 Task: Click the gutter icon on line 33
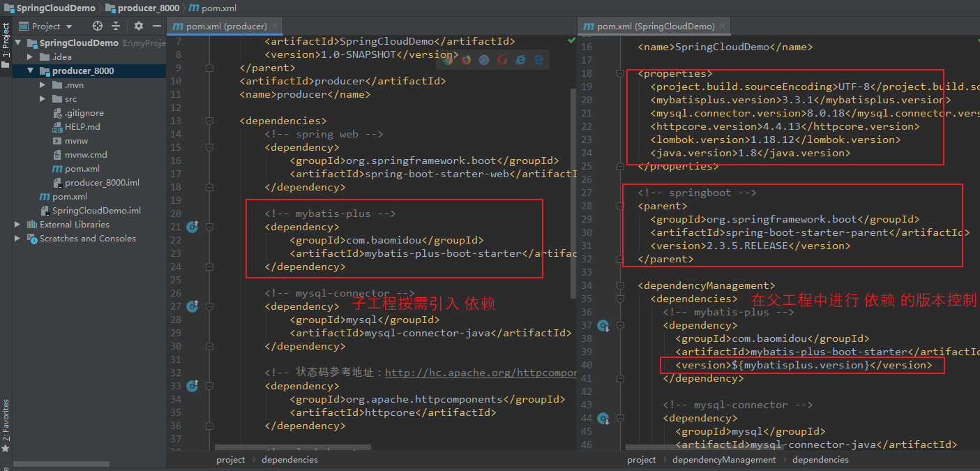click(x=193, y=386)
